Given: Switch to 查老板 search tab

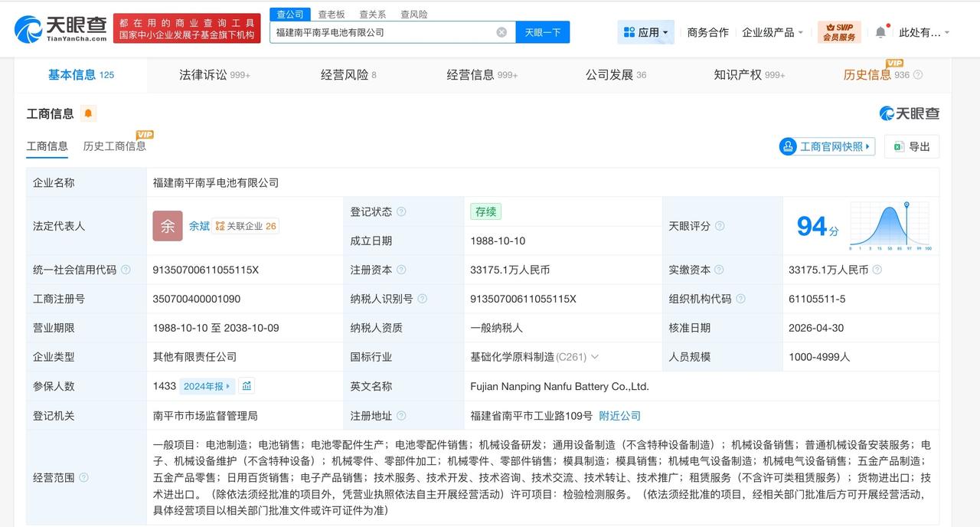Looking at the screenshot, I should [x=332, y=15].
